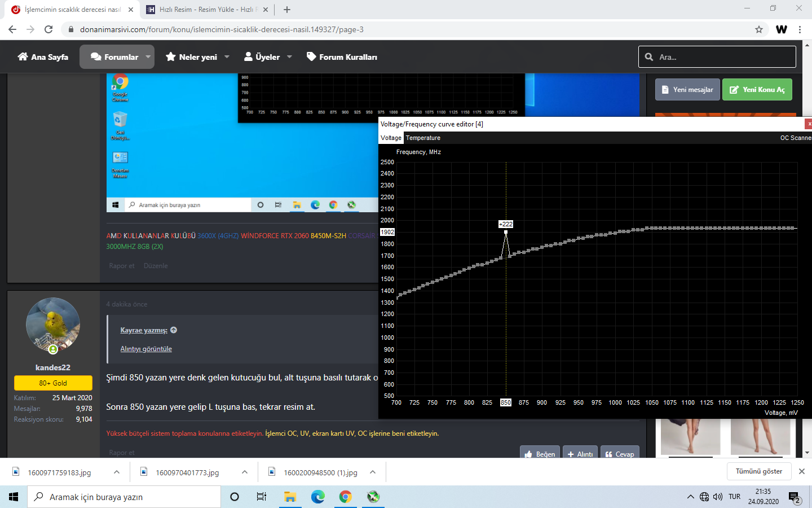812x508 pixels.
Task: Go to Ana Sayfa in forum nav
Action: [43, 57]
